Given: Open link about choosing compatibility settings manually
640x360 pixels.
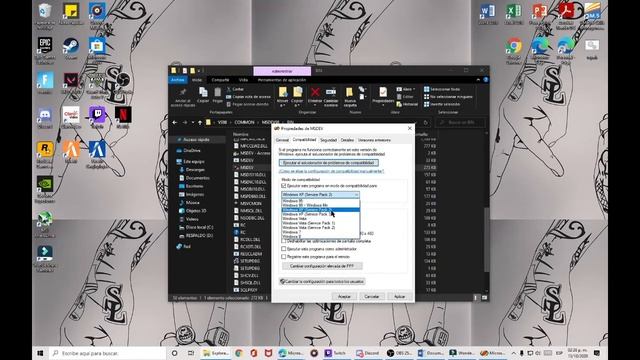Looking at the screenshot, I should pos(331,171).
